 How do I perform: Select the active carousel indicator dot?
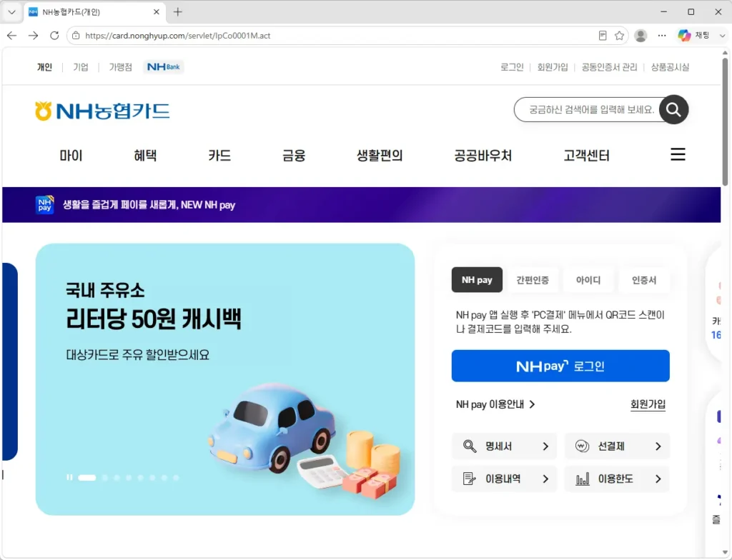86,477
